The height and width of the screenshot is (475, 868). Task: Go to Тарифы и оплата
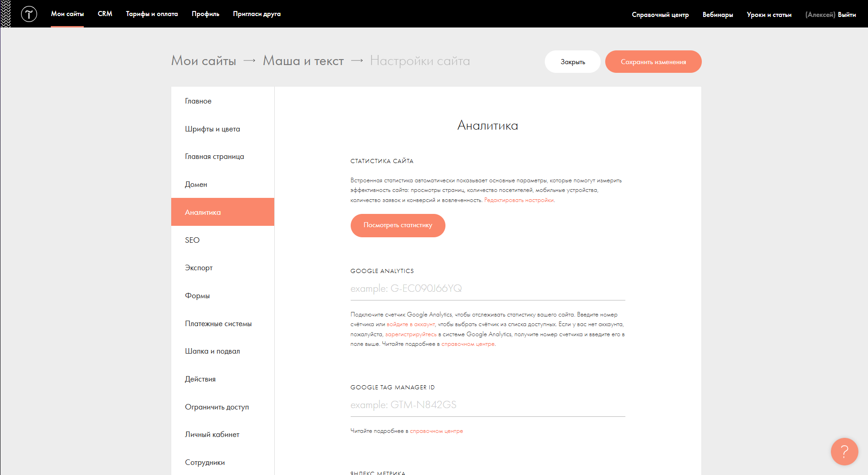(x=152, y=14)
